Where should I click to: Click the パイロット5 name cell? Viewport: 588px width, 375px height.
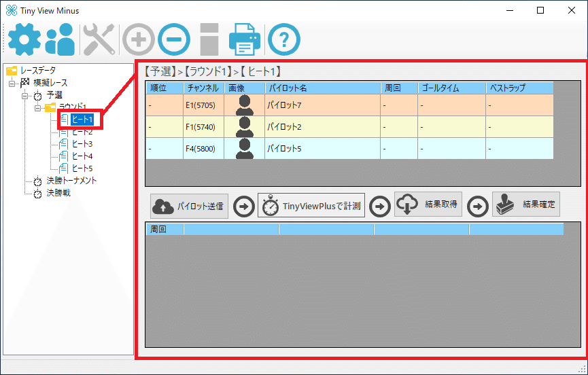click(x=322, y=149)
